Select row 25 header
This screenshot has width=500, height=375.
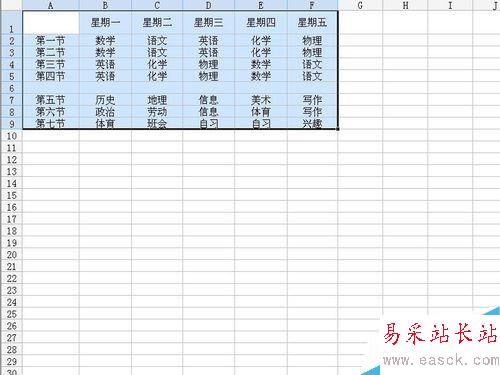[11, 314]
